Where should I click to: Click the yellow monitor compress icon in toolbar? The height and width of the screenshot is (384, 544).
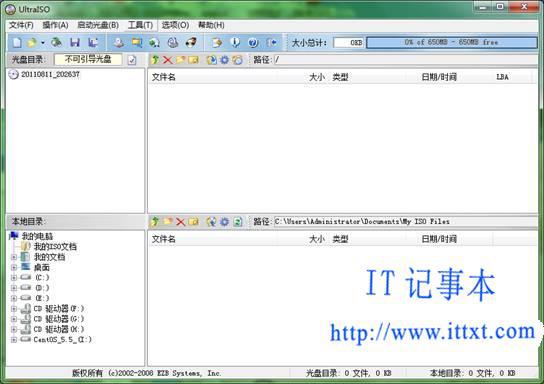pos(137,42)
